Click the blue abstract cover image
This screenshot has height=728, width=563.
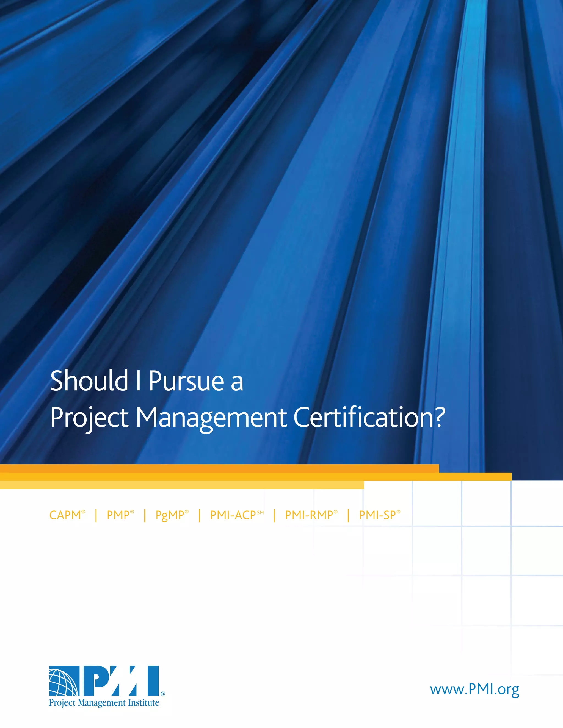point(281,167)
